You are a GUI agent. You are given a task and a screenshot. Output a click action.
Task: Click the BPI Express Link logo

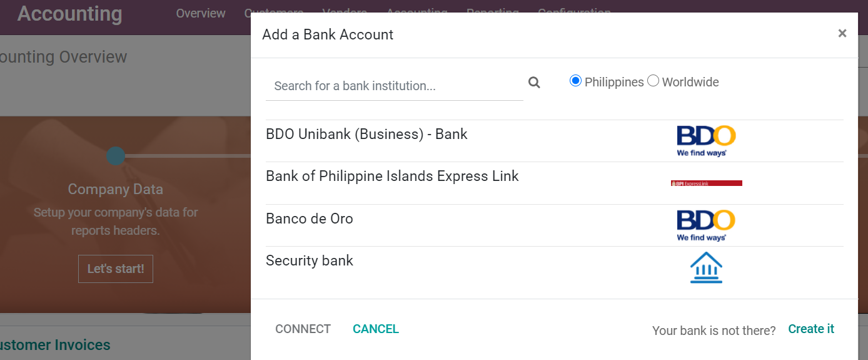pyautogui.click(x=706, y=183)
